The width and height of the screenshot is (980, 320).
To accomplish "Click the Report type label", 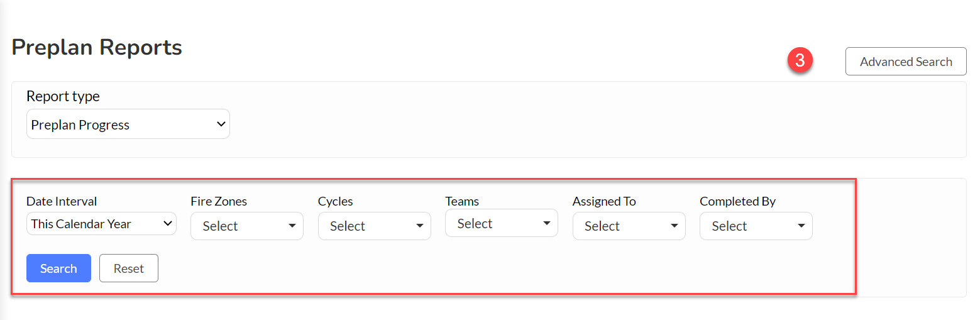I will [63, 96].
